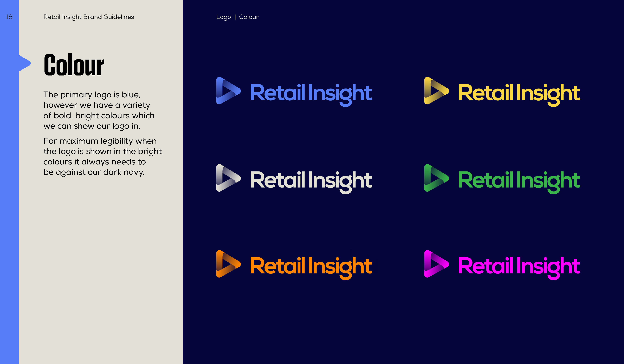Screen dimensions: 624x364
Task: Click the page number 18
Action: 9,17
